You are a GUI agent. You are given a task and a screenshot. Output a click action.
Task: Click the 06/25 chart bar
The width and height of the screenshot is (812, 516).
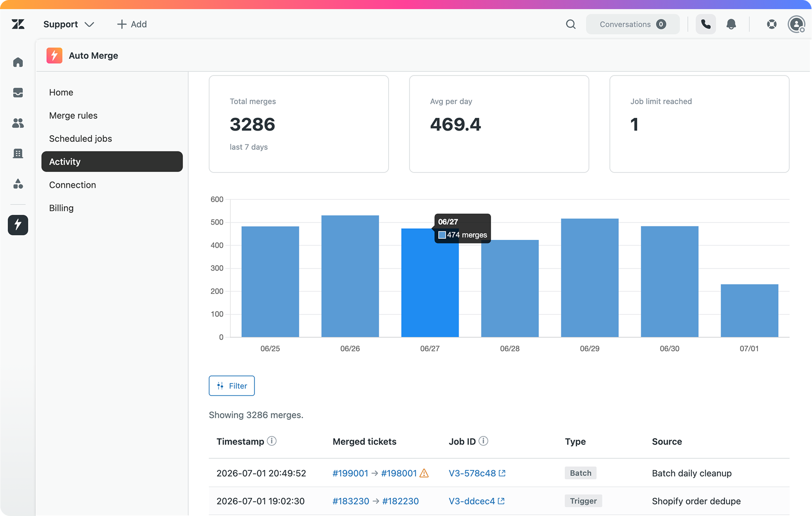coord(270,282)
